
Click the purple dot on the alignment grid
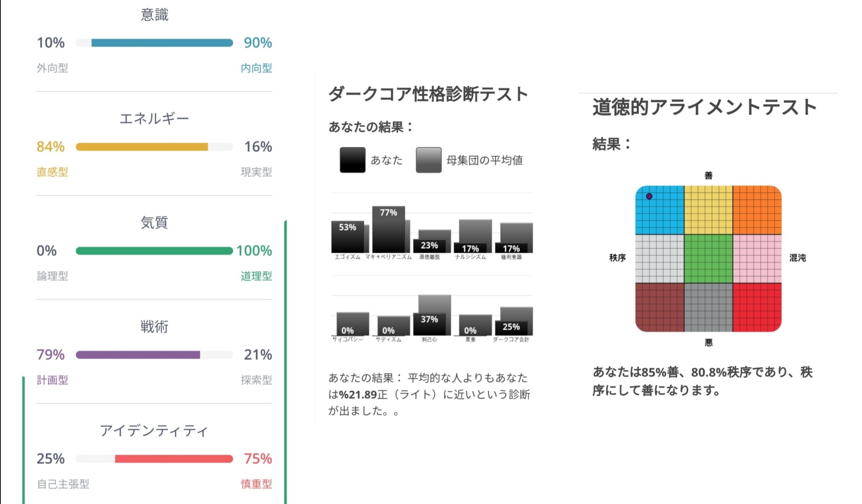649,196
